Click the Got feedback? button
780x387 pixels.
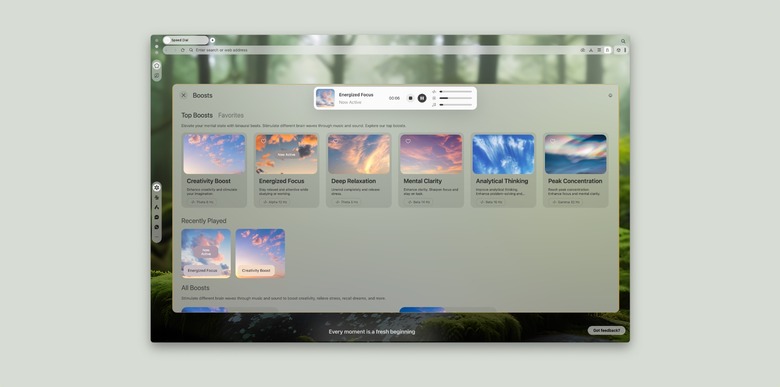[606, 330]
